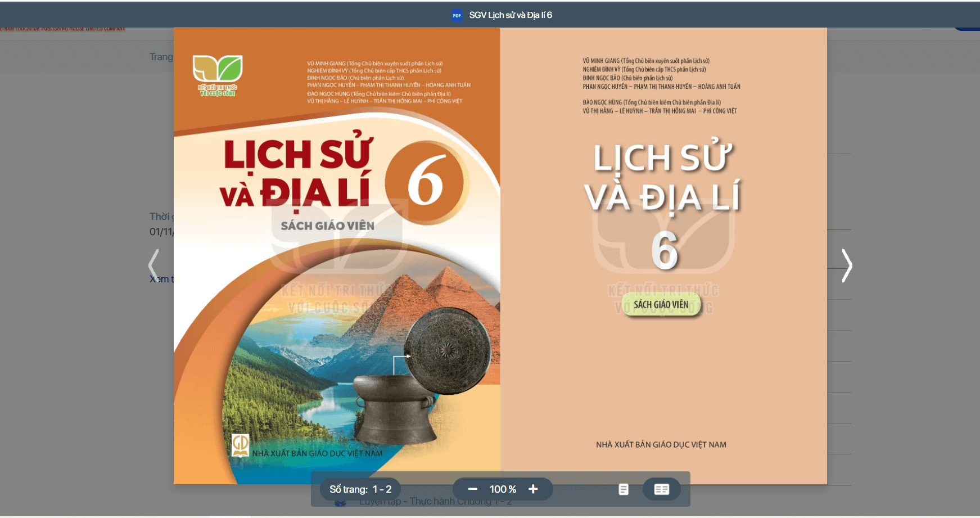Click the 100 % zoom level value

point(503,489)
